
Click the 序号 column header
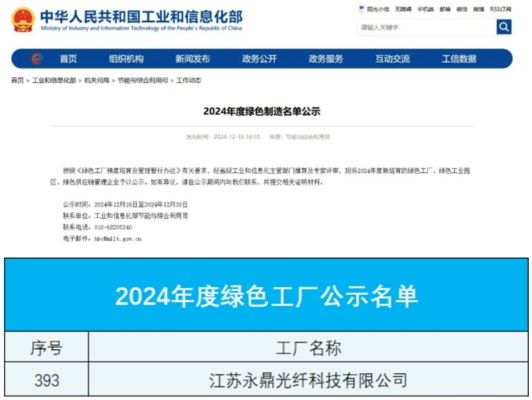click(x=46, y=348)
